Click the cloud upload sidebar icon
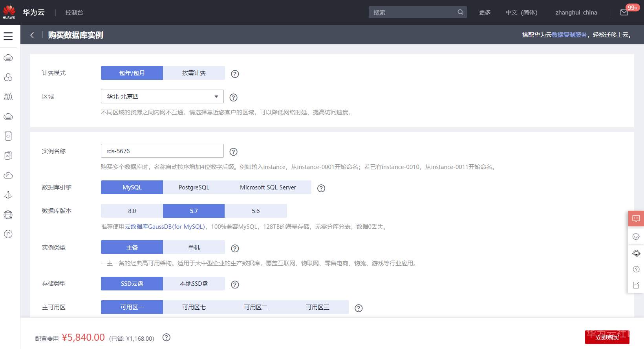 point(8,175)
